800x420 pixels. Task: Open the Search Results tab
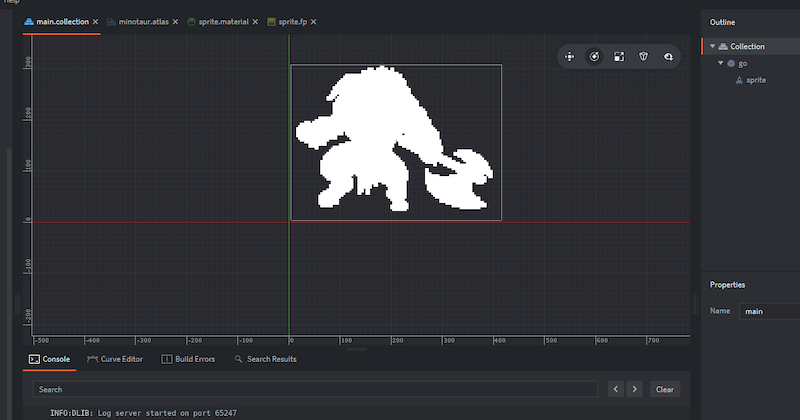click(272, 359)
